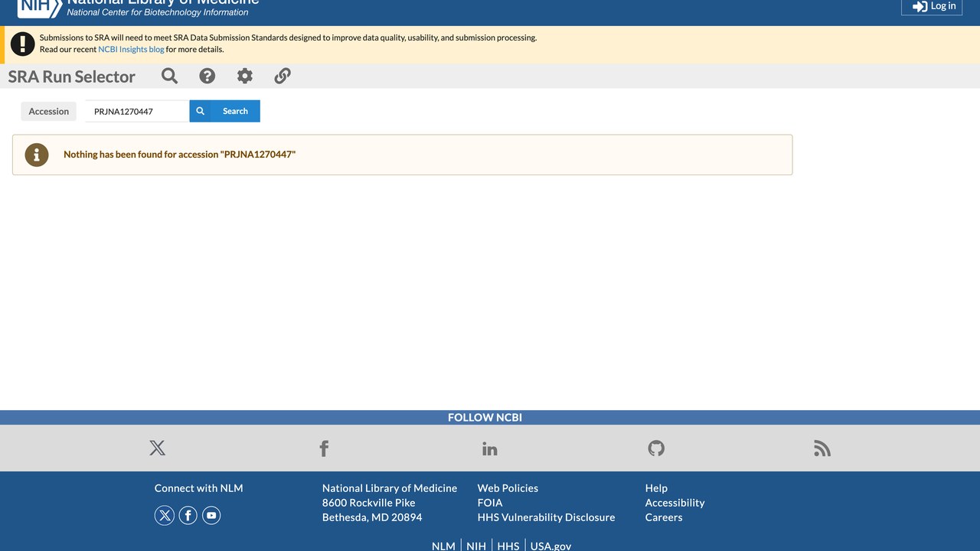Open the help question mark icon
This screenshot has width=980, height=551.
[207, 76]
